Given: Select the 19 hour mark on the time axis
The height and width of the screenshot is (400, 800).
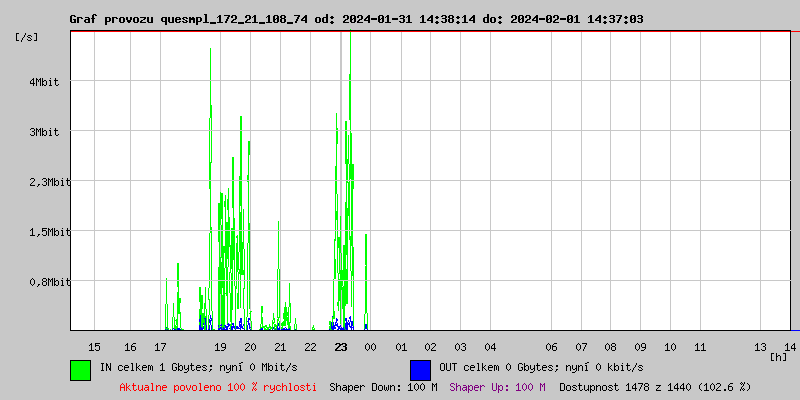Looking at the screenshot, I should coord(221,346).
